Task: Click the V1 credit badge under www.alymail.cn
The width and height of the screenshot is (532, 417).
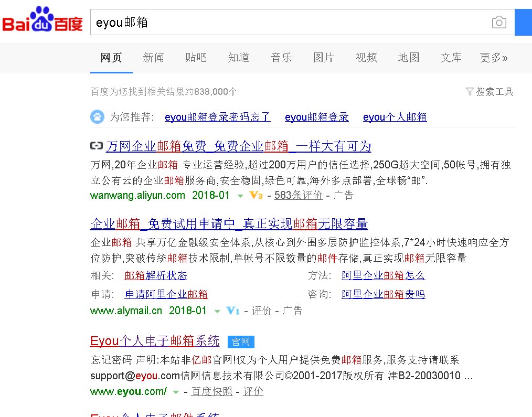Action: (x=233, y=311)
